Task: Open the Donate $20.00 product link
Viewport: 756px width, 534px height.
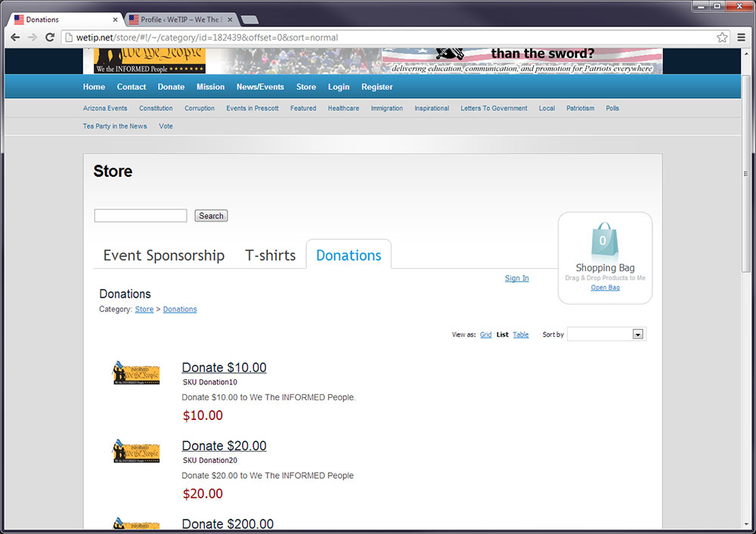Action: click(225, 446)
